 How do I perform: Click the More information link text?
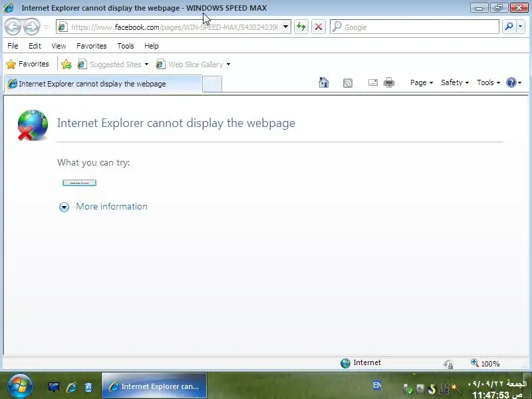tap(112, 206)
